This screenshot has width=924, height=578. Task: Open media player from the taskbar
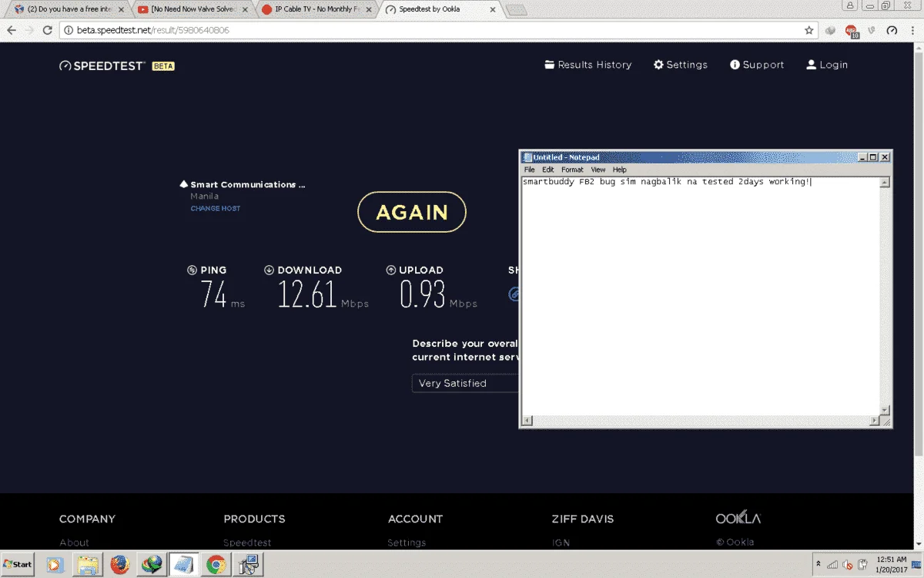click(x=55, y=565)
